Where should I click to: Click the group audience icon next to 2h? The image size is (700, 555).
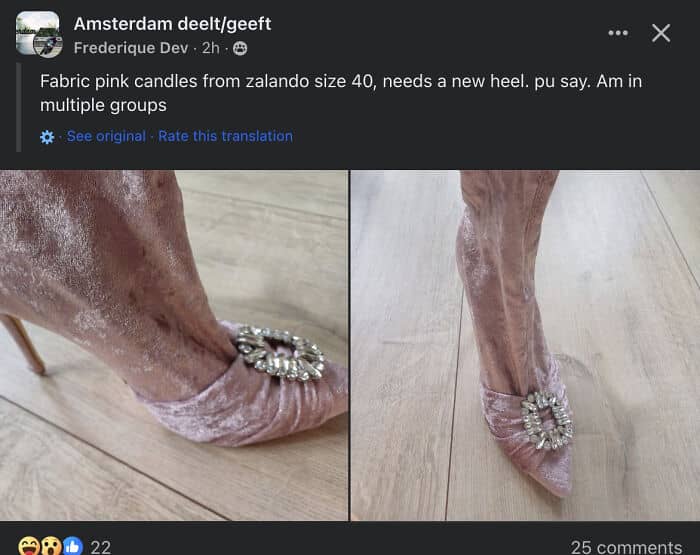point(240,48)
